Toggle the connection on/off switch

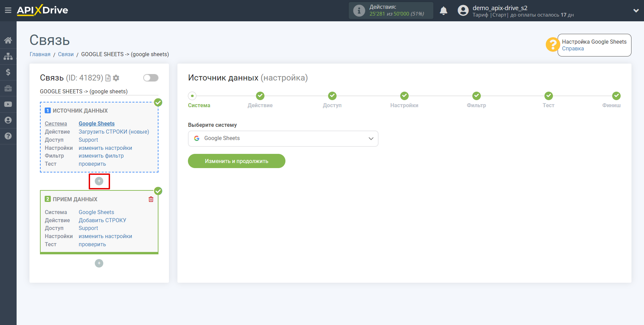(151, 78)
